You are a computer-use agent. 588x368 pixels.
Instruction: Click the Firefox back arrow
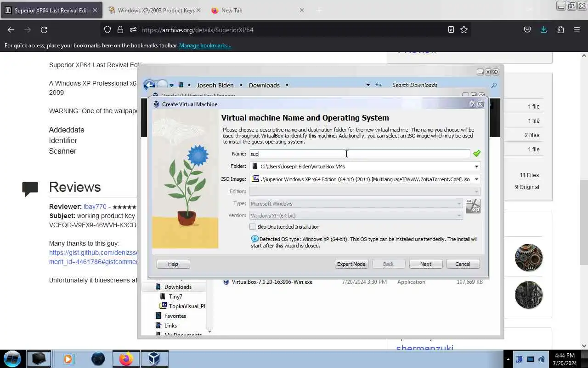pyautogui.click(x=11, y=29)
